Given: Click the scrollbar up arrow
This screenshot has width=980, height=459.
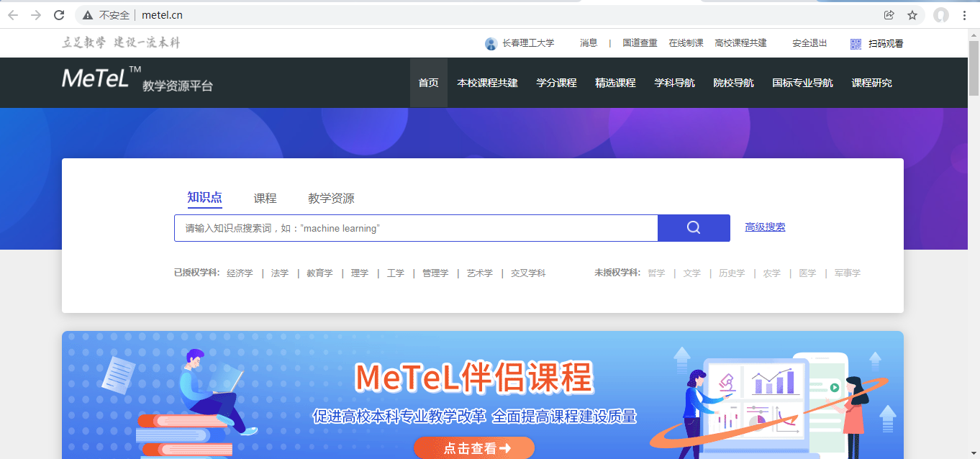Looking at the screenshot, I should pos(973,36).
